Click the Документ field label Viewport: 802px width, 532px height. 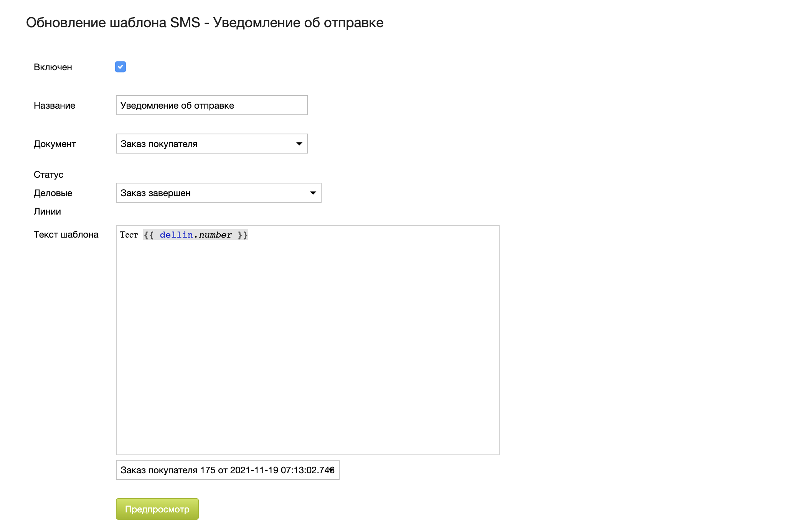tap(55, 144)
